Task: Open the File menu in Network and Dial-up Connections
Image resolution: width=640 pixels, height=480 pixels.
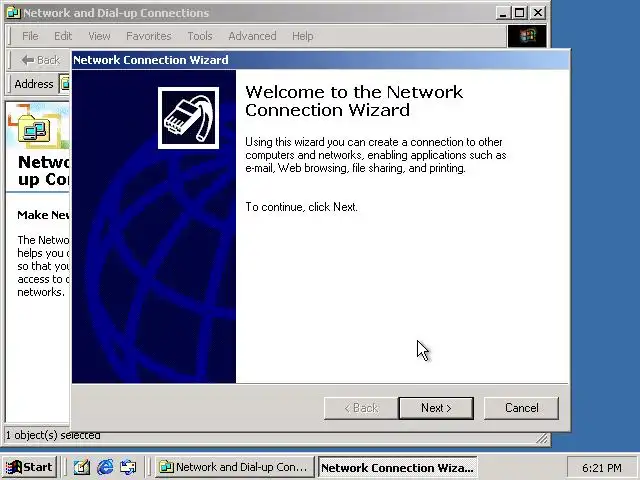Action: coord(30,36)
